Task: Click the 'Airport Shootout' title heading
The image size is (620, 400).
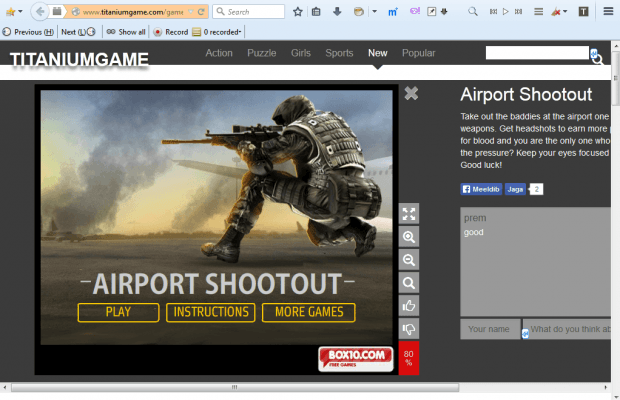Action: point(526,95)
